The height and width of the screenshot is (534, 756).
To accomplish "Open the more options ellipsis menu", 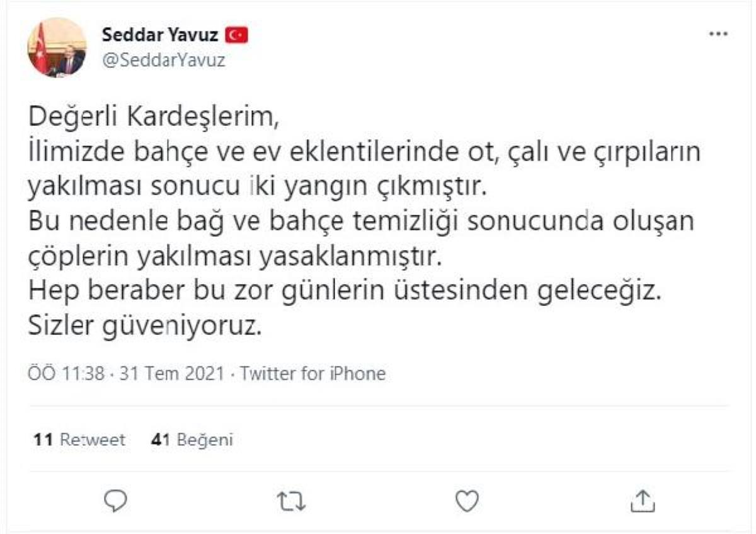I will (x=718, y=34).
